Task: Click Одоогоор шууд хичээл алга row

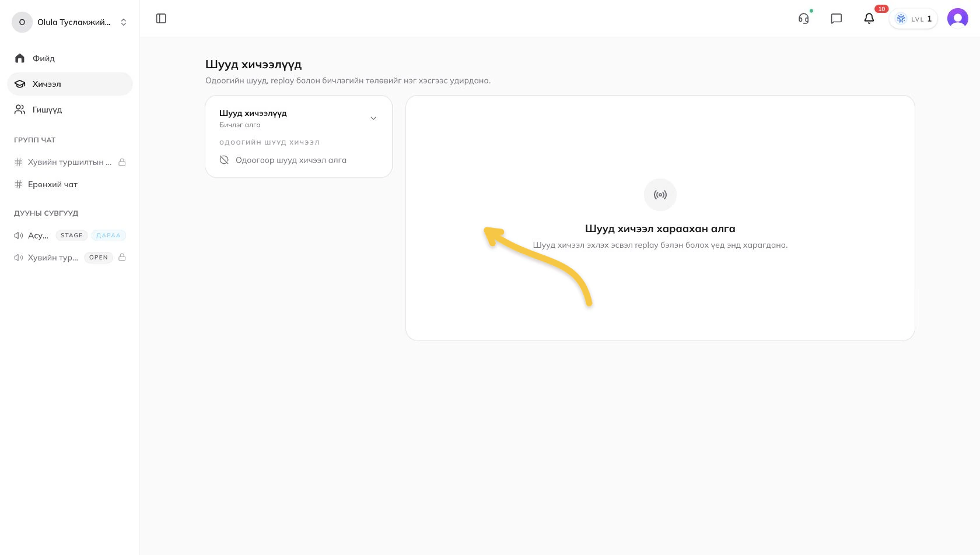Action: [x=299, y=160]
